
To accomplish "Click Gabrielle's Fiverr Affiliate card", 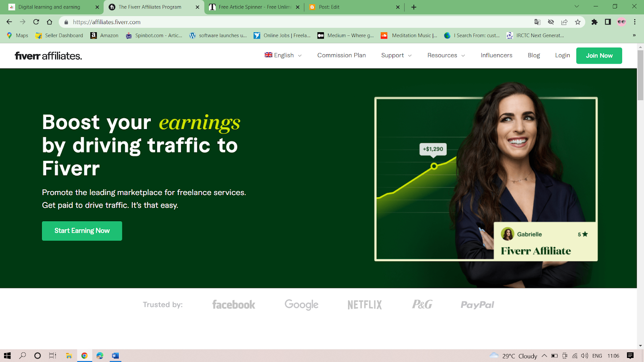I will (545, 242).
